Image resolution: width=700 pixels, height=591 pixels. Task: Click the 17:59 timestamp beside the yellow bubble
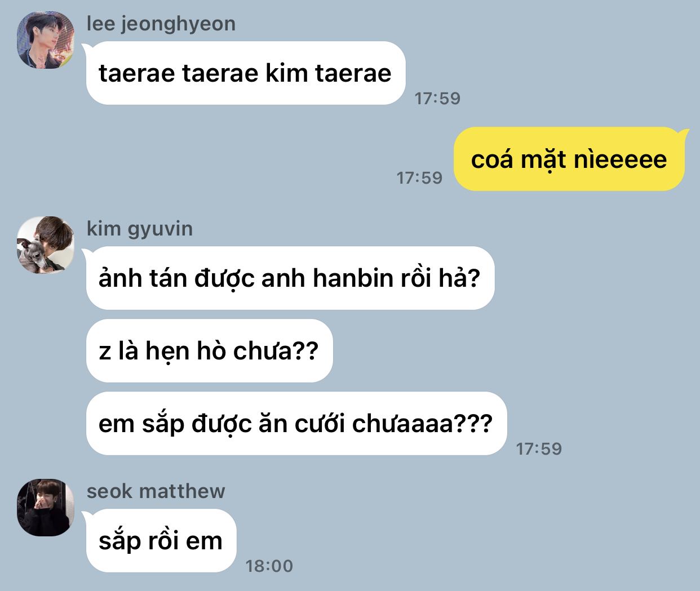pos(419,177)
